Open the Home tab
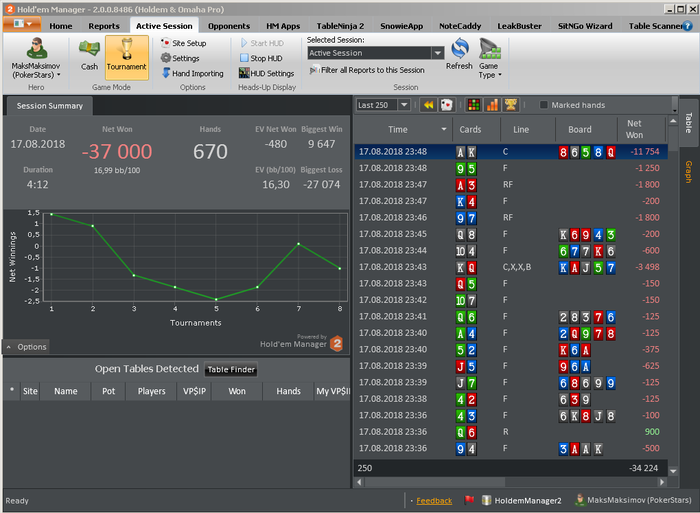 pos(61,26)
